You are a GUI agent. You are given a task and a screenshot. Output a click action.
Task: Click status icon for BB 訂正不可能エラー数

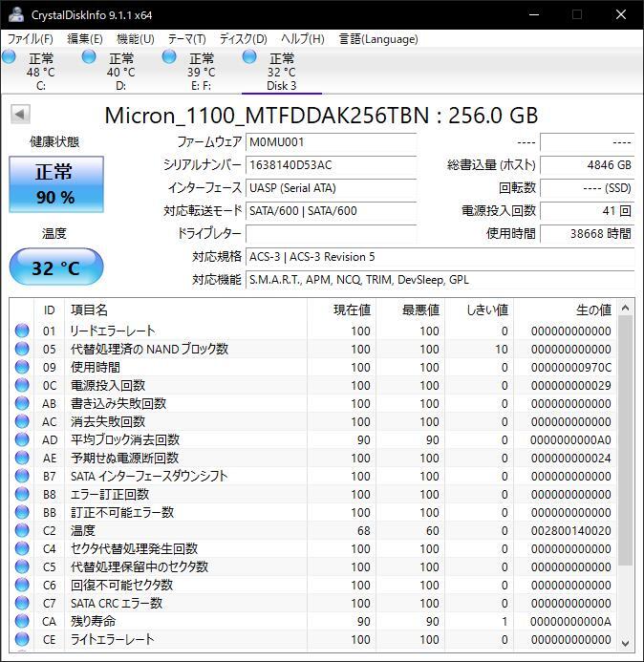[22, 512]
